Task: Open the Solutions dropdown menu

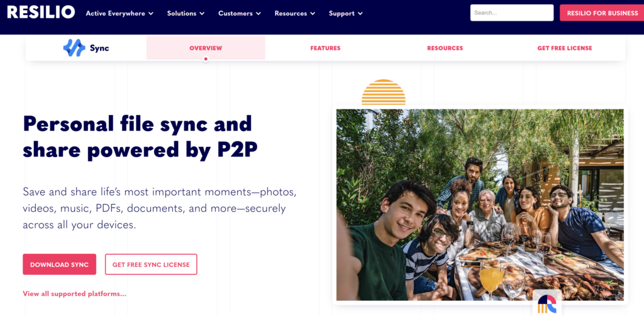Action: point(186,14)
